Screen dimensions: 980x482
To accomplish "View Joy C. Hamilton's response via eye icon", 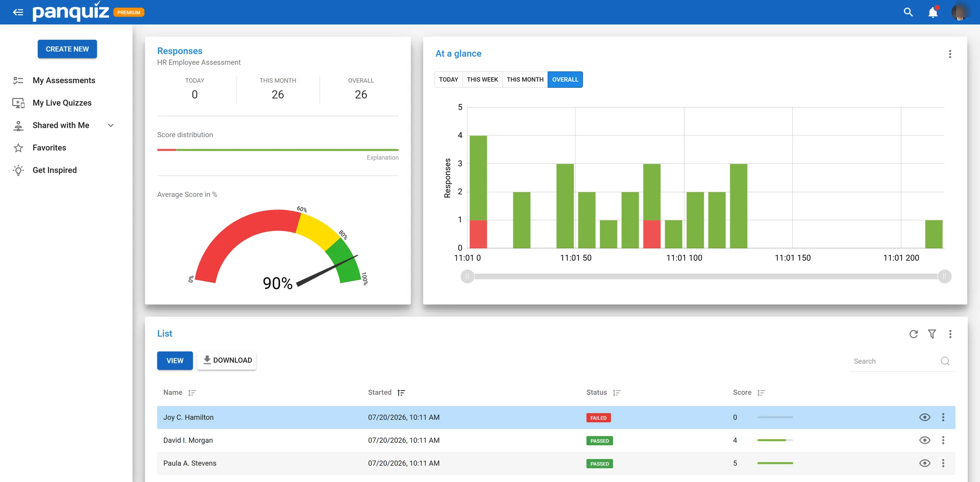I will [x=925, y=418].
